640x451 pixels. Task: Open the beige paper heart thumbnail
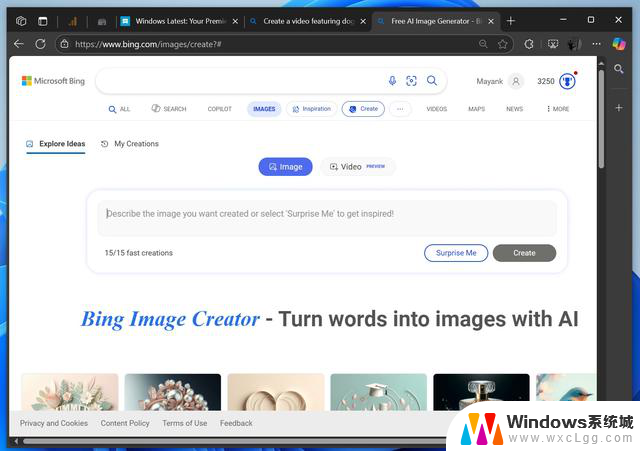(276, 392)
